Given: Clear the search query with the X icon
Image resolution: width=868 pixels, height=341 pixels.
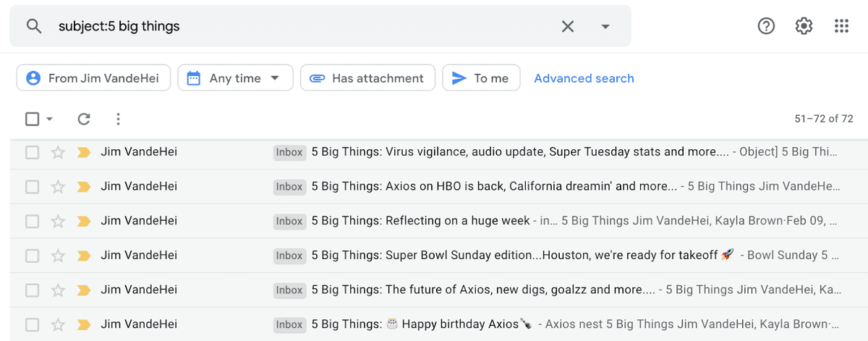Looking at the screenshot, I should pos(568,26).
